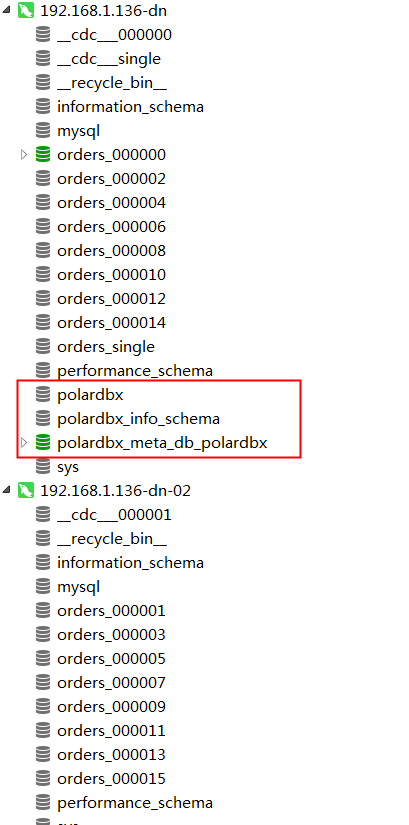The image size is (409, 825).
Task: Click the green connection icon for 192.168.1.136-dn
Action: coord(26,11)
